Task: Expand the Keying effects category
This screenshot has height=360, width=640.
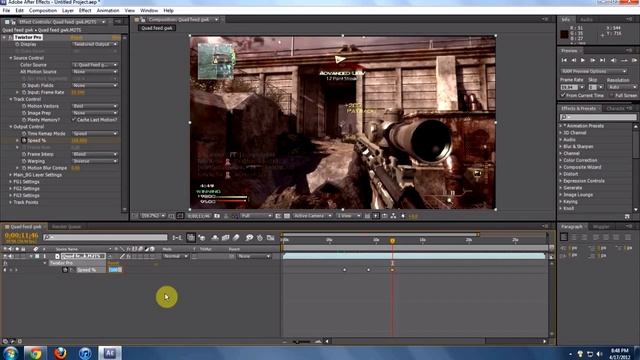Action: (x=561, y=202)
